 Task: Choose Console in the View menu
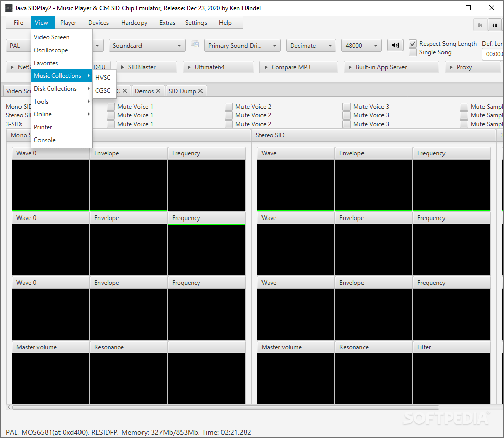pyautogui.click(x=62, y=140)
